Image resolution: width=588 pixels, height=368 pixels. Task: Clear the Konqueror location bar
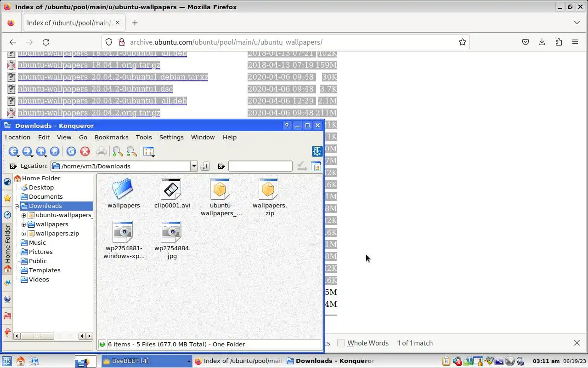(x=13, y=166)
